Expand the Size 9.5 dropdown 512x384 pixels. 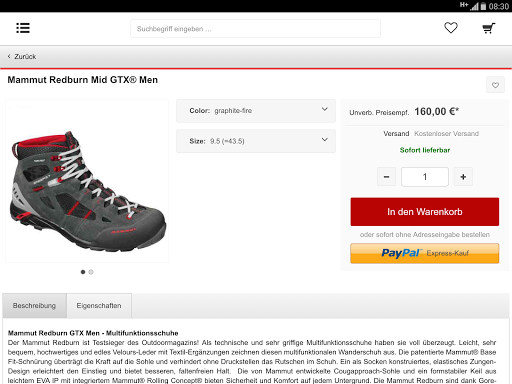256,141
